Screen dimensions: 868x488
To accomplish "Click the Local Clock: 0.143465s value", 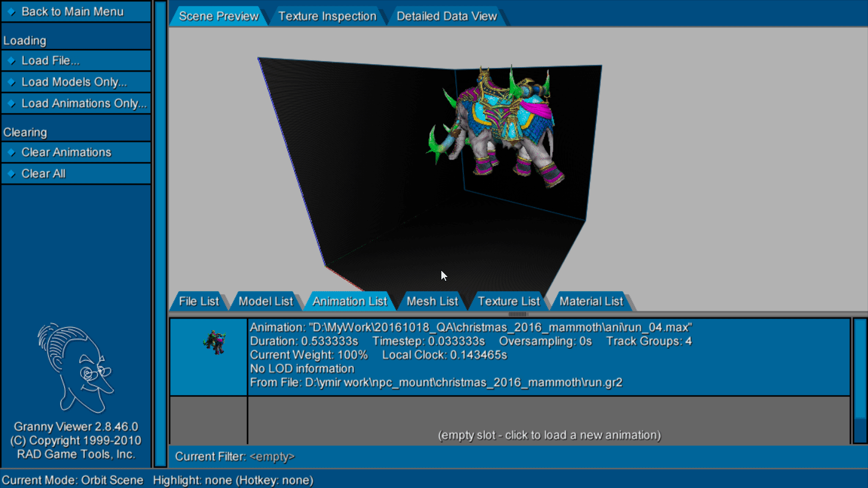I will tap(444, 355).
